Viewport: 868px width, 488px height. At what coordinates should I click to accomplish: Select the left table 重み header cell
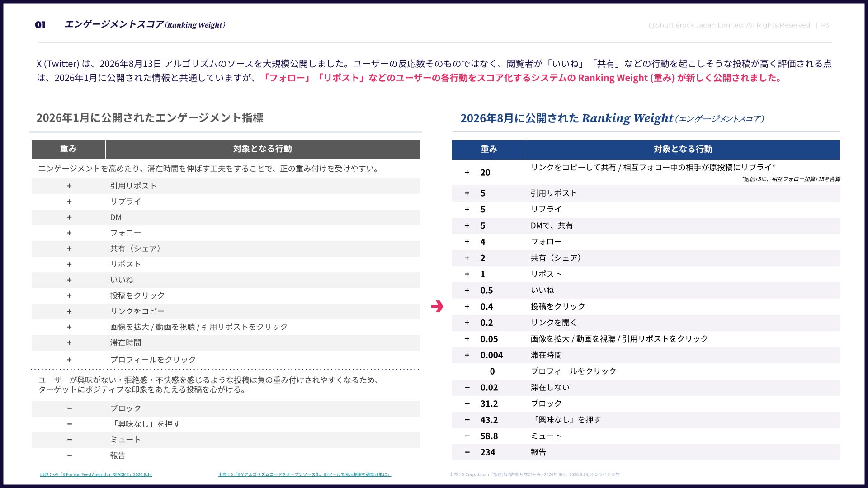[68, 149]
